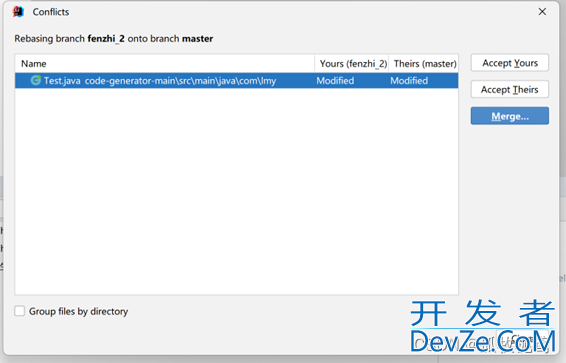Viewport: 566px width, 363px height.
Task: Click the Yours (fenzhi_2) column header
Action: (352, 64)
